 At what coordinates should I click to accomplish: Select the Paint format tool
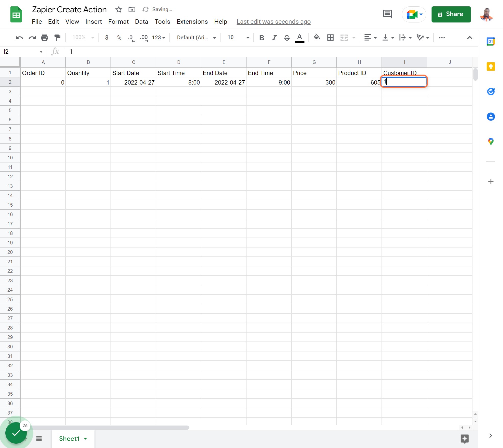(x=57, y=38)
